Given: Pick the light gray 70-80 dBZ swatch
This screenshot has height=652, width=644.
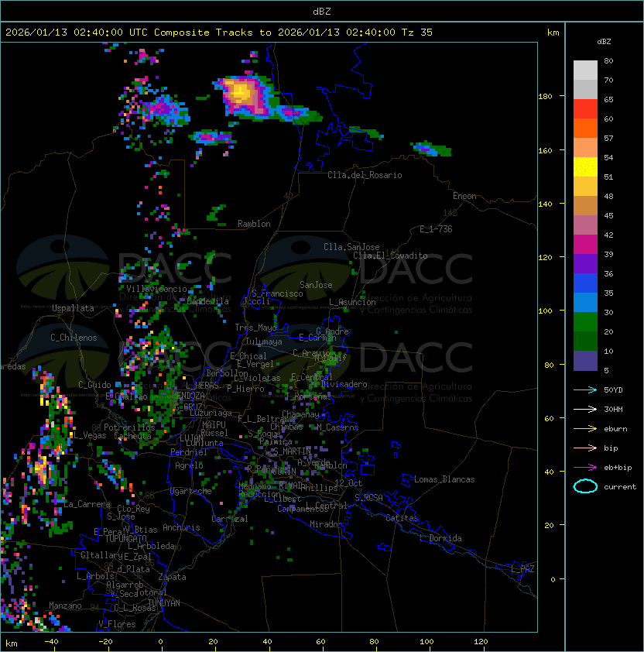Looking at the screenshot, I should pyautogui.click(x=585, y=70).
